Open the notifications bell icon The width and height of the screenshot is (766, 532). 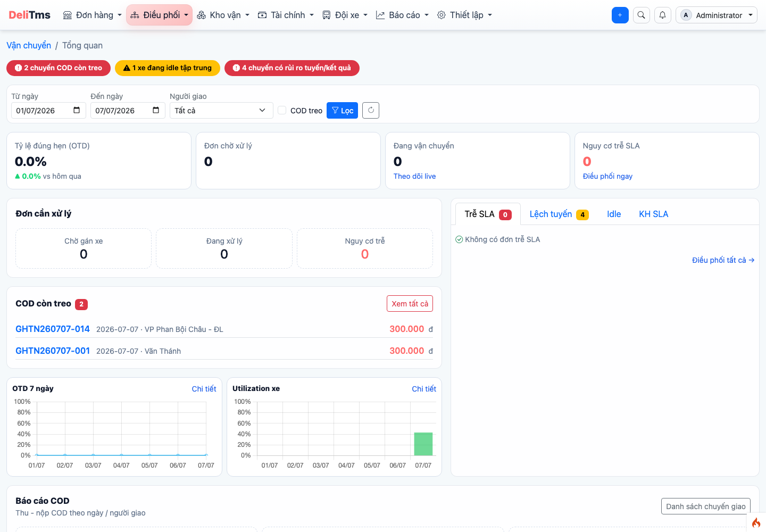coord(663,15)
